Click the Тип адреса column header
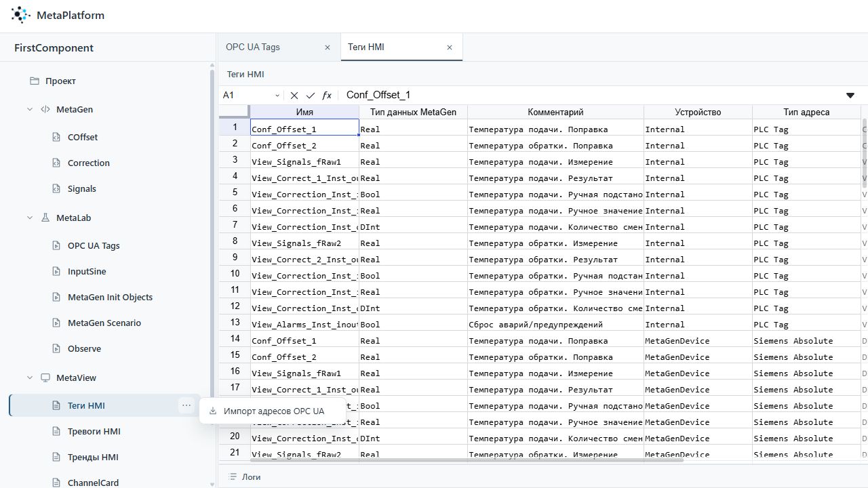 click(x=806, y=112)
